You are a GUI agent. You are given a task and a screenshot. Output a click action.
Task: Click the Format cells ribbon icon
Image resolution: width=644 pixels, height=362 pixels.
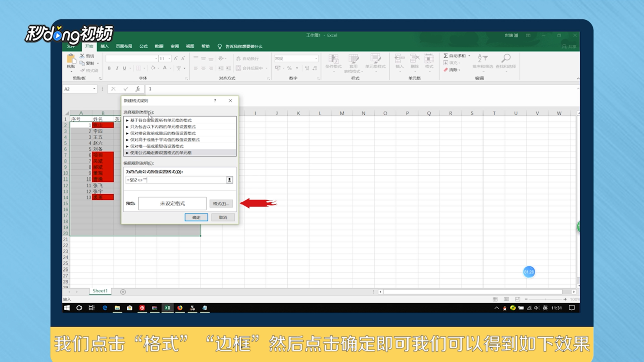(429, 58)
